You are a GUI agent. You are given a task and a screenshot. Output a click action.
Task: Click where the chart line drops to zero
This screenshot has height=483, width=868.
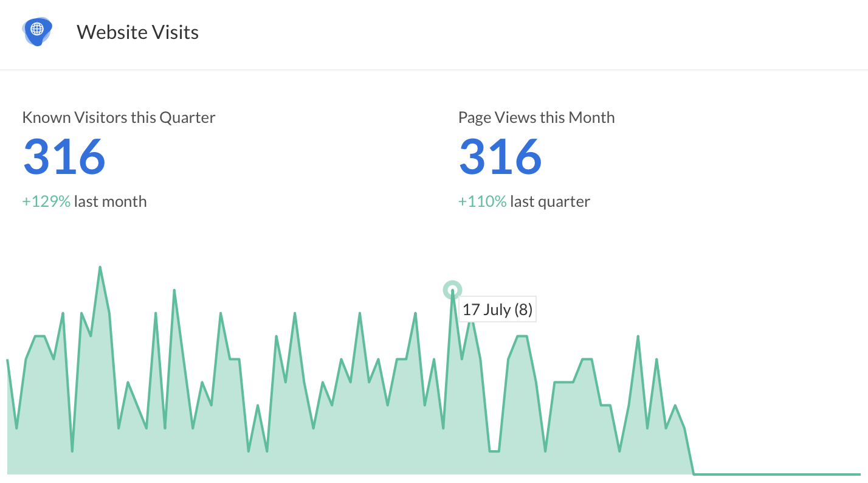[694, 473]
